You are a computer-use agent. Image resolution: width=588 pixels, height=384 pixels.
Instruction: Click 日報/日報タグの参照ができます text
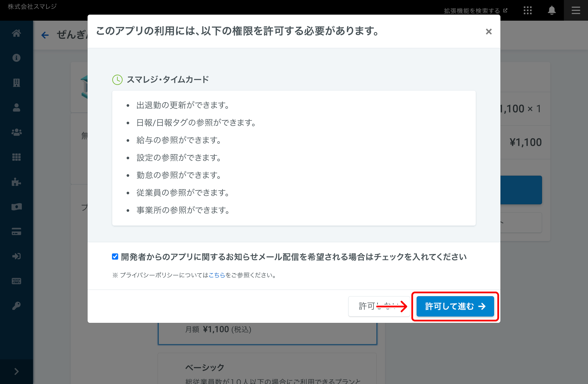pos(196,123)
